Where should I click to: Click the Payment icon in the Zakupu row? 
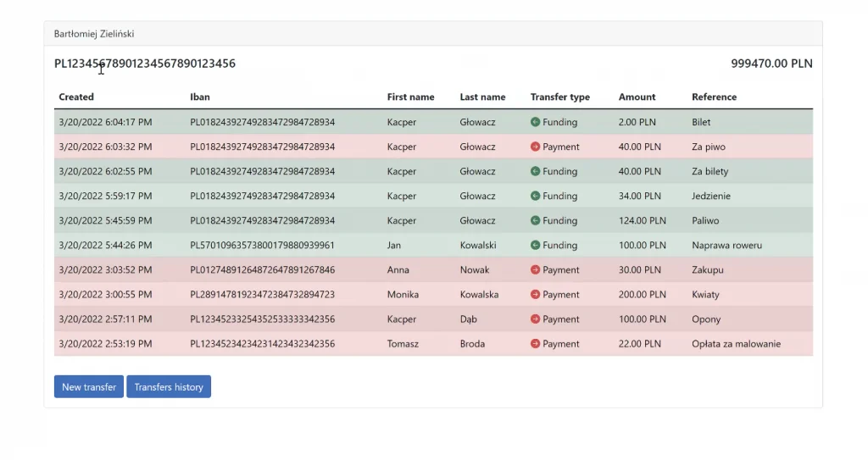(x=535, y=269)
